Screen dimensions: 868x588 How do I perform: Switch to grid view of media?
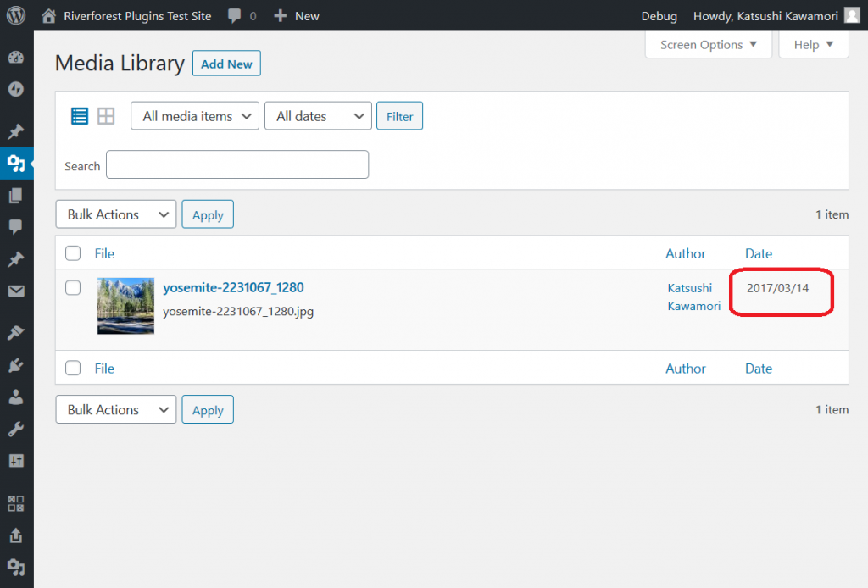point(106,116)
